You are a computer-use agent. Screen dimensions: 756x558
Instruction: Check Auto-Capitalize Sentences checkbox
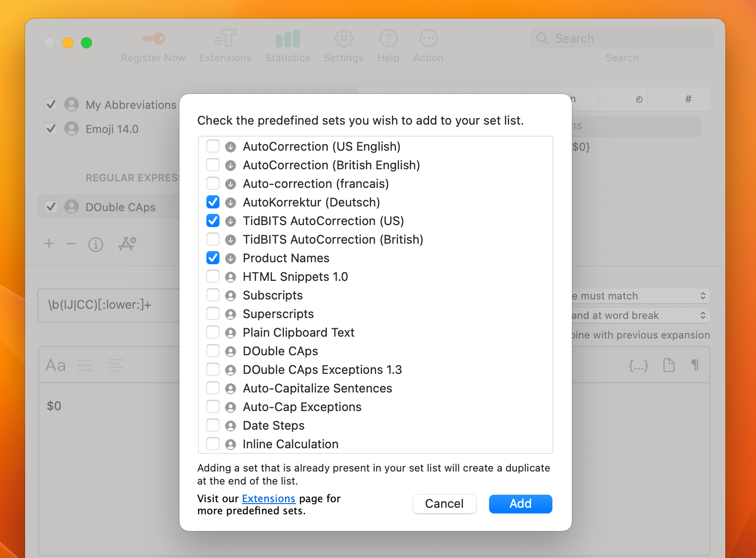coord(213,388)
